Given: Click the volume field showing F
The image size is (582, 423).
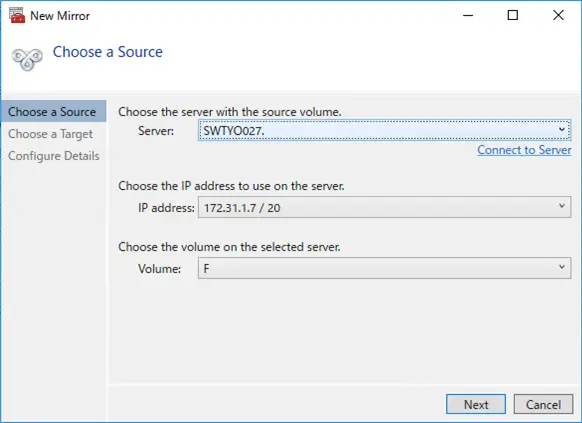Looking at the screenshot, I should coord(385,268).
